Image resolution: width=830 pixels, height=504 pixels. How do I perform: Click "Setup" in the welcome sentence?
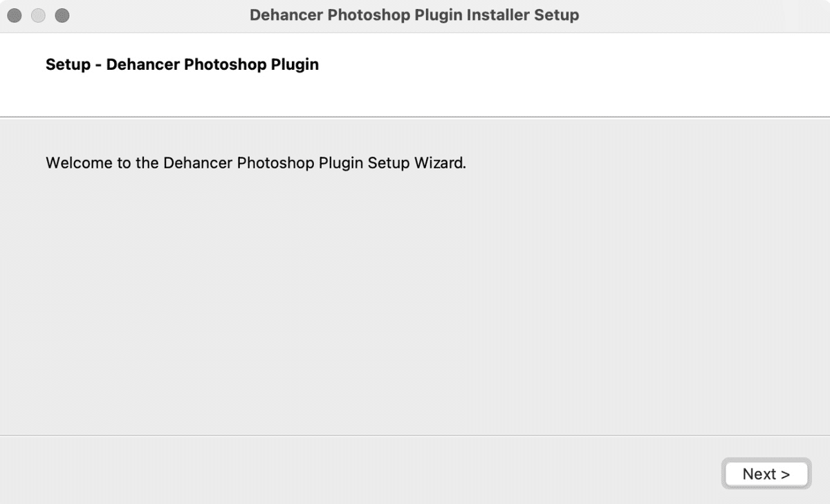pos(388,164)
